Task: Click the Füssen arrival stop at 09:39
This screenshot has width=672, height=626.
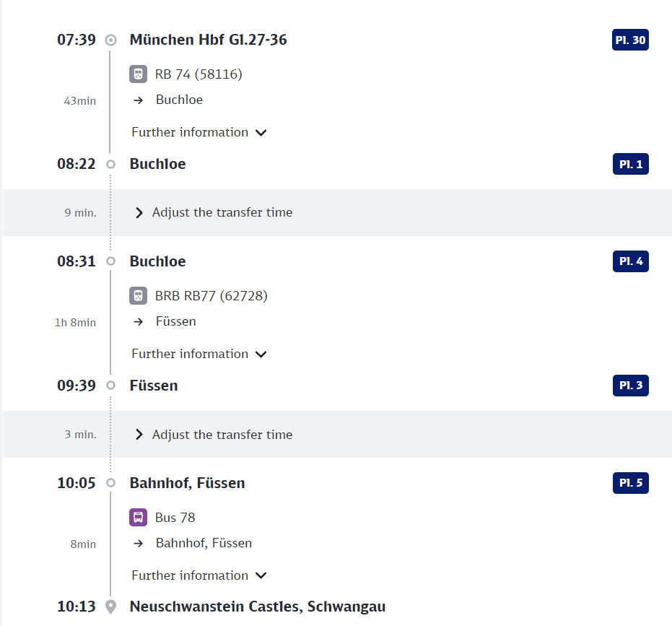Action: [154, 386]
